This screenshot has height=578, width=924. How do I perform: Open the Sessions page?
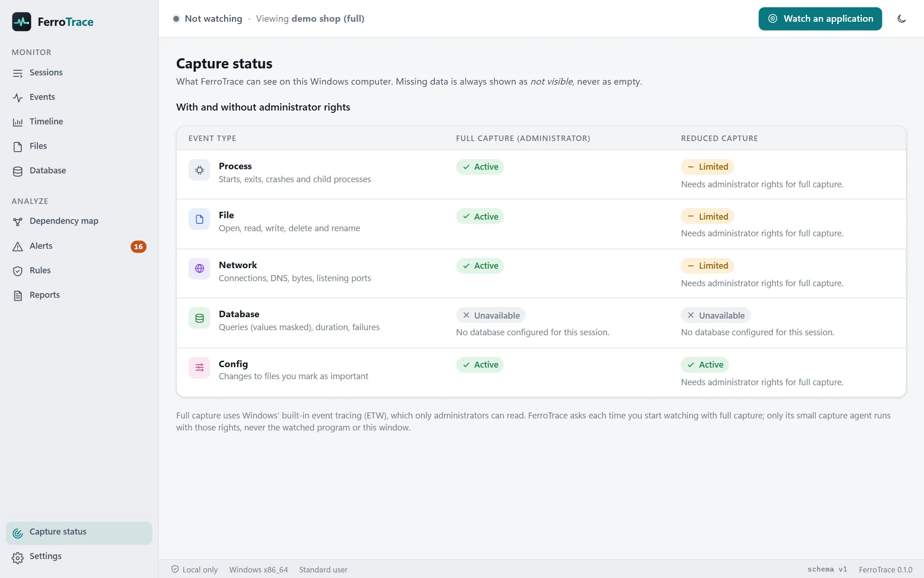tap(79, 73)
